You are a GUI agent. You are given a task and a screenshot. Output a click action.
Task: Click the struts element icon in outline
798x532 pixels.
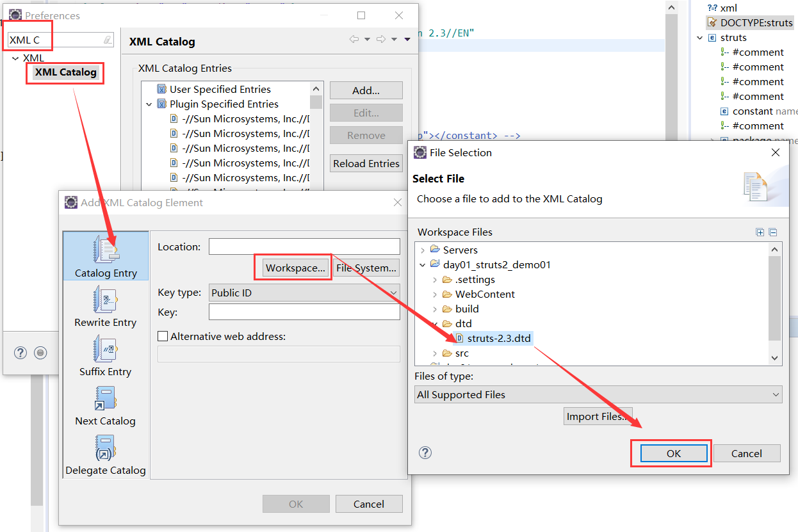713,38
